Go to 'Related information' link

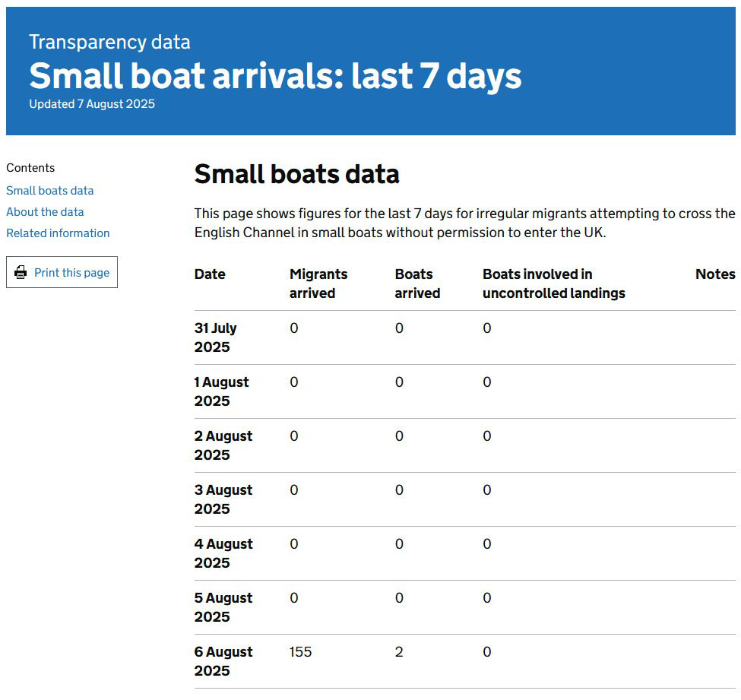pos(58,233)
